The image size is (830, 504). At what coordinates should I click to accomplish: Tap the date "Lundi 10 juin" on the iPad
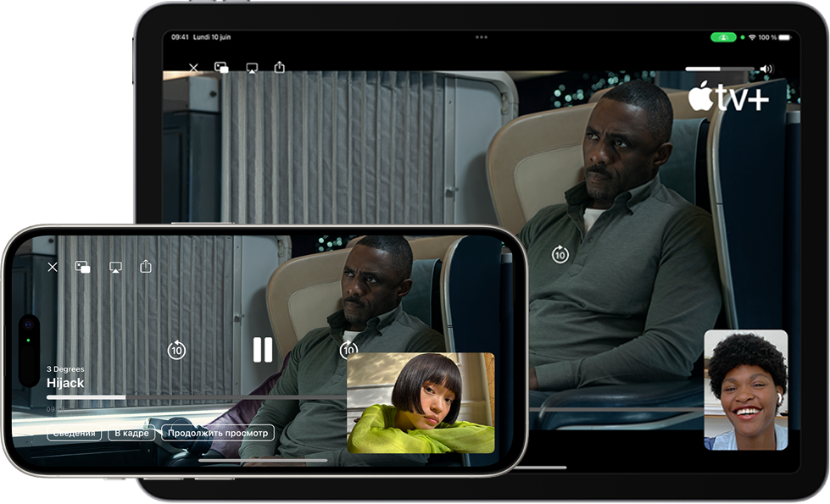click(212, 37)
